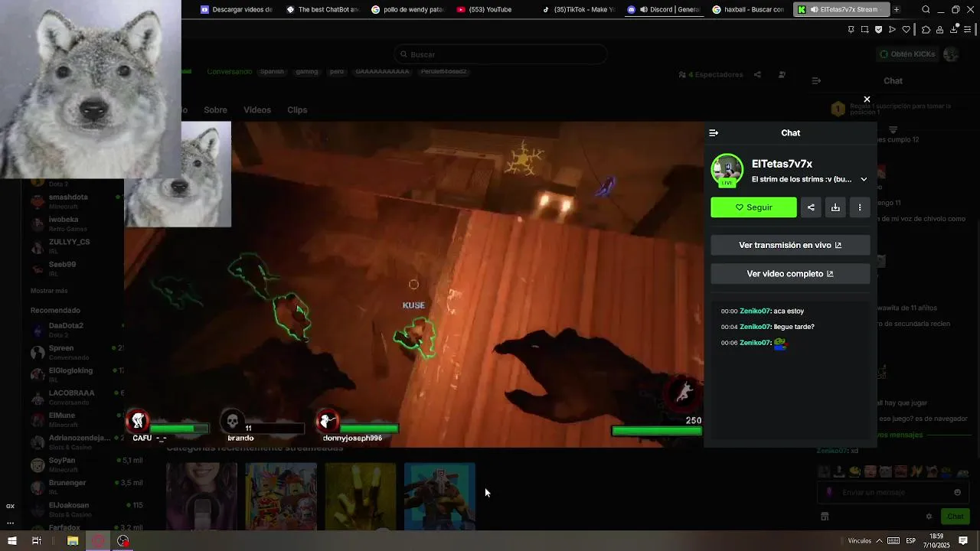This screenshot has height=551, width=980.
Task: Click the pin icon in browser toolbar
Action: [x=851, y=30]
